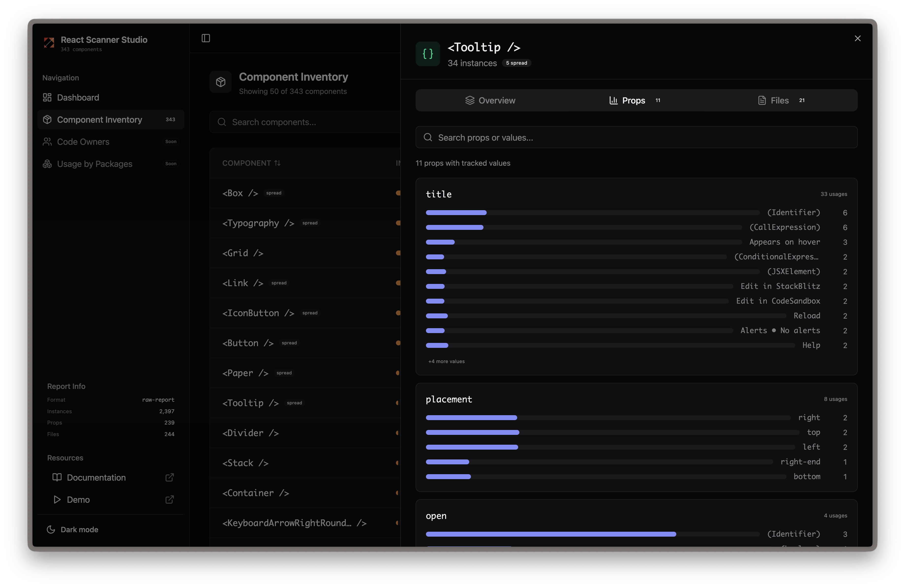Click the Usage by Packages icon
905x588 pixels.
(47, 164)
